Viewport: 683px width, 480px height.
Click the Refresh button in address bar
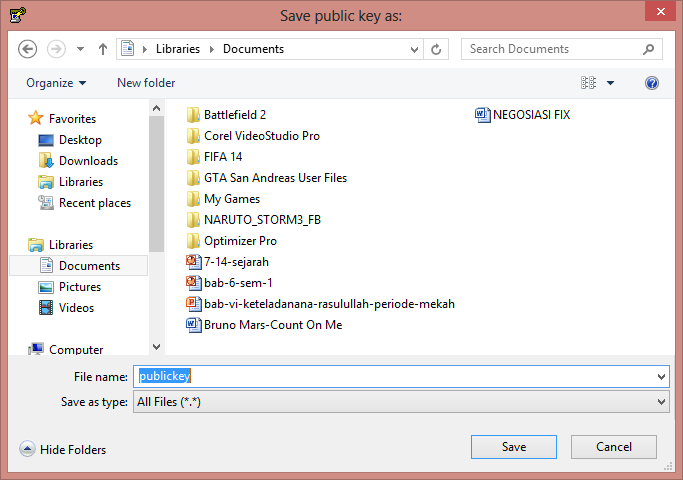pos(437,49)
